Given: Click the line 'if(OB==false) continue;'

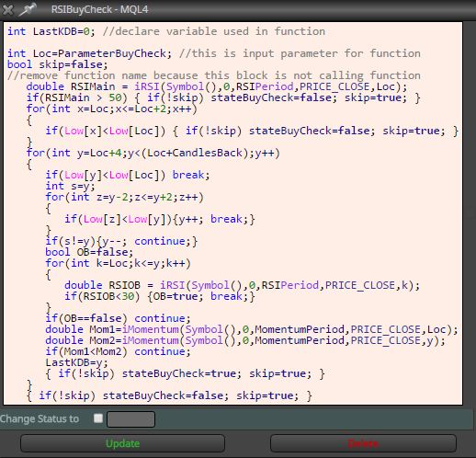Looking at the screenshot, I should point(118,318).
